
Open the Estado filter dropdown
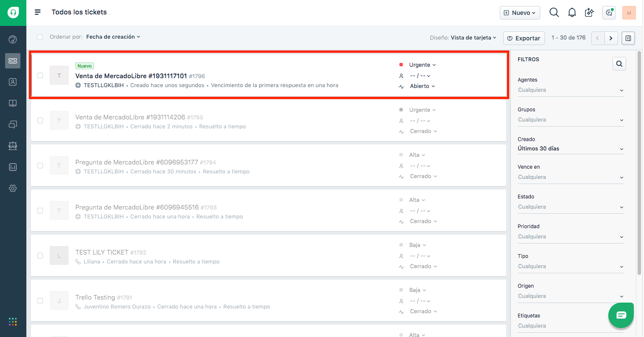tap(570, 207)
